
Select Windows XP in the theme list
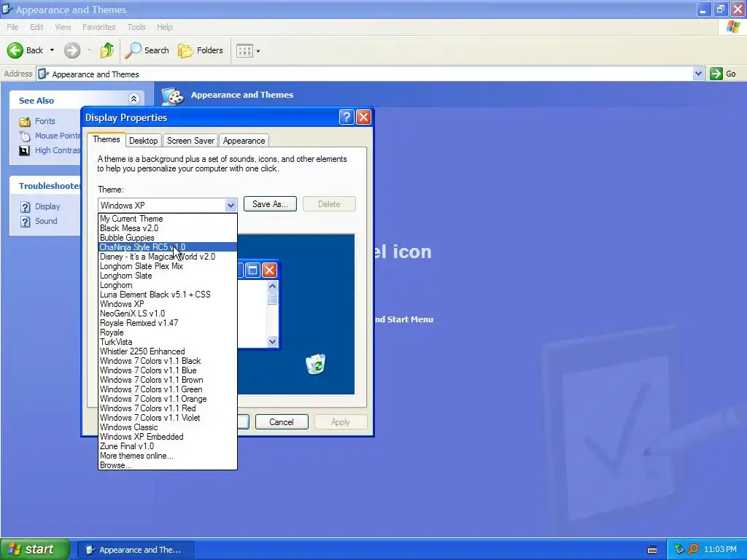167,304
